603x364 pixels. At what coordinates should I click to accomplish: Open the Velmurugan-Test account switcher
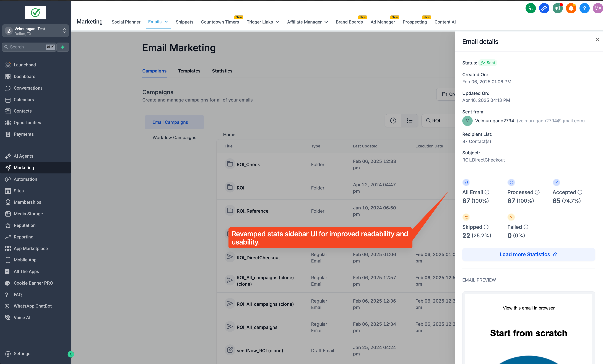35,31
